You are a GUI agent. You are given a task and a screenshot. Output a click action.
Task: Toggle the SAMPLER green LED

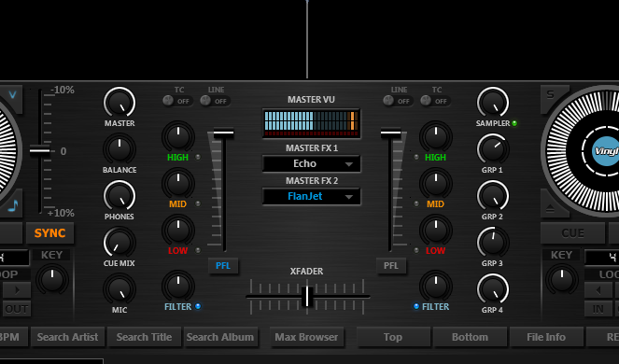514,123
